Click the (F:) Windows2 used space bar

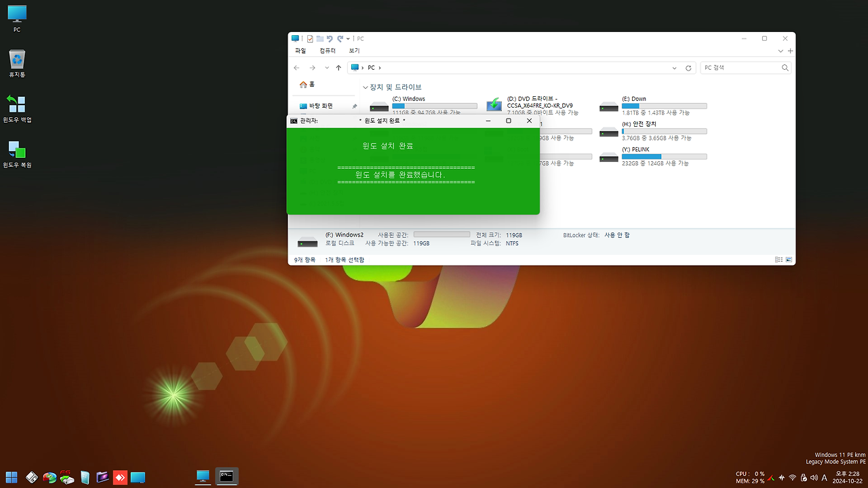pyautogui.click(x=441, y=235)
